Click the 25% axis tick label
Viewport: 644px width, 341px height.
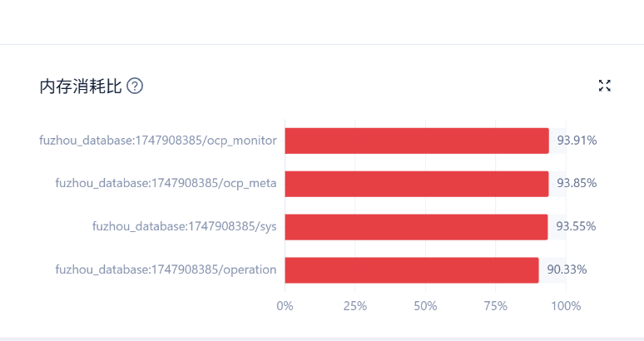(x=355, y=306)
